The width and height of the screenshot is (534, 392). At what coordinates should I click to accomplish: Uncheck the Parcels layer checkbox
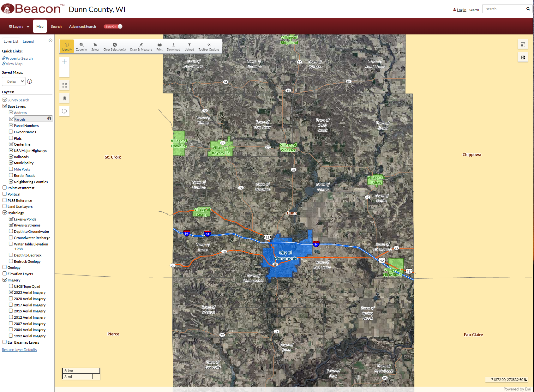11,119
